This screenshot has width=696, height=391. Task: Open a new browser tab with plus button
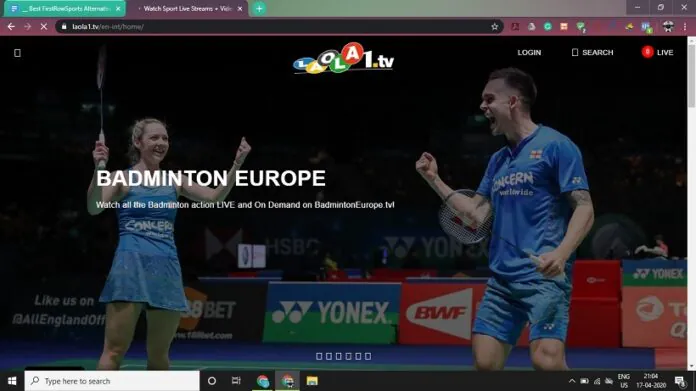[259, 8]
